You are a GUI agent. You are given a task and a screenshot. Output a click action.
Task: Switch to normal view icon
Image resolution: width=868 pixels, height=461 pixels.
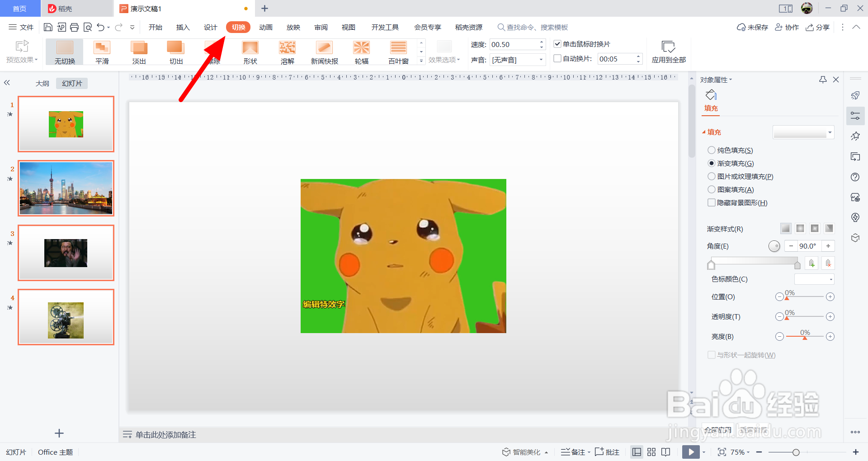(x=637, y=452)
